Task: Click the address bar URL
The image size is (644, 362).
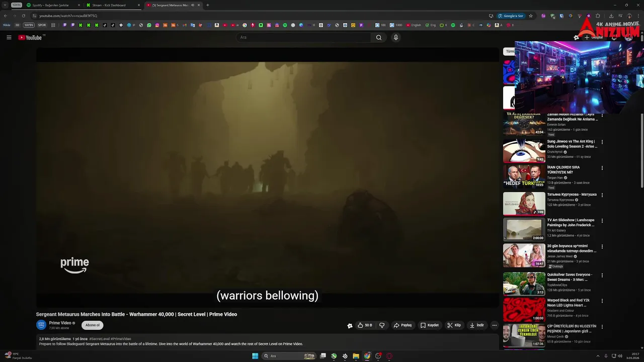Action: pos(68,16)
